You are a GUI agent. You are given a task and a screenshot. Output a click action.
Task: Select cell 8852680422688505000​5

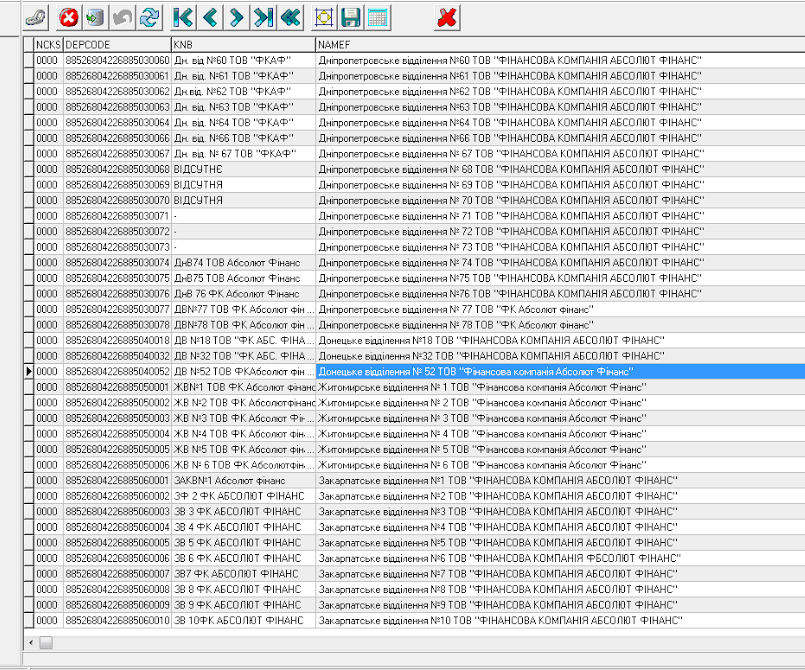[118, 449]
